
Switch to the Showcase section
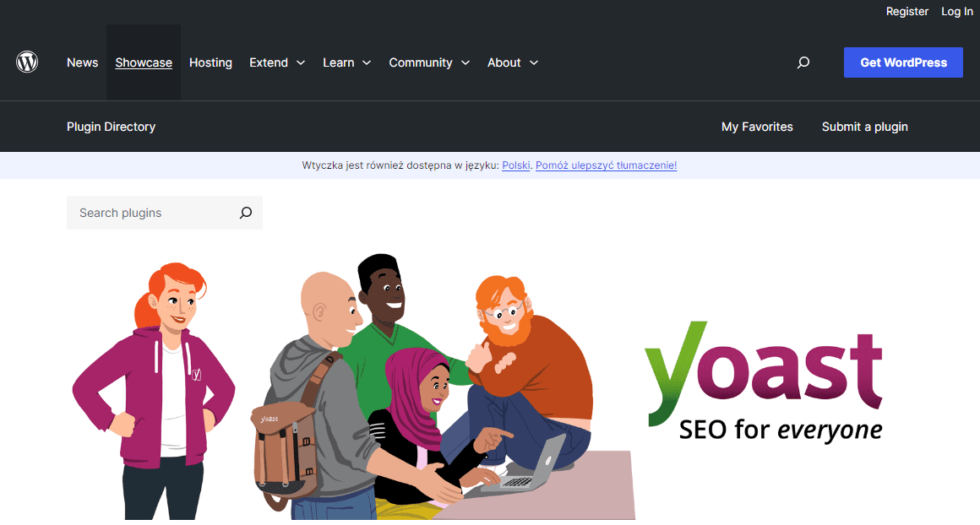tap(143, 62)
